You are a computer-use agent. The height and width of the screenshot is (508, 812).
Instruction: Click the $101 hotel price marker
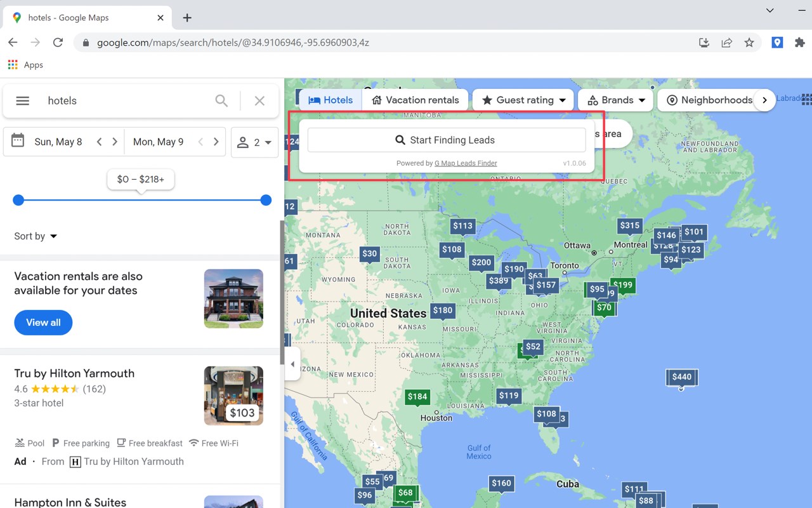coord(694,232)
